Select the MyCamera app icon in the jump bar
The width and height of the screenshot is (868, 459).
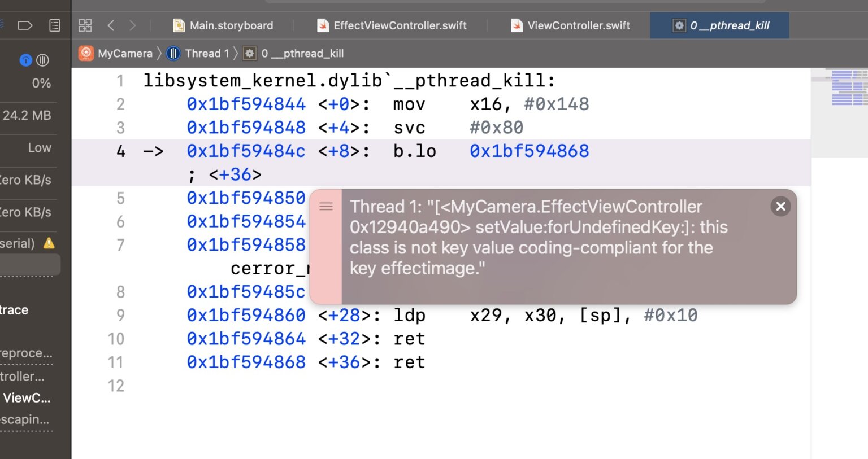(86, 53)
